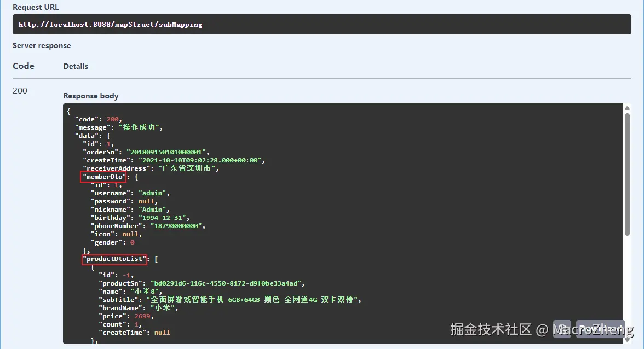Click the data-level createTime value 2021-10-10T09:02:28

(x=200, y=160)
